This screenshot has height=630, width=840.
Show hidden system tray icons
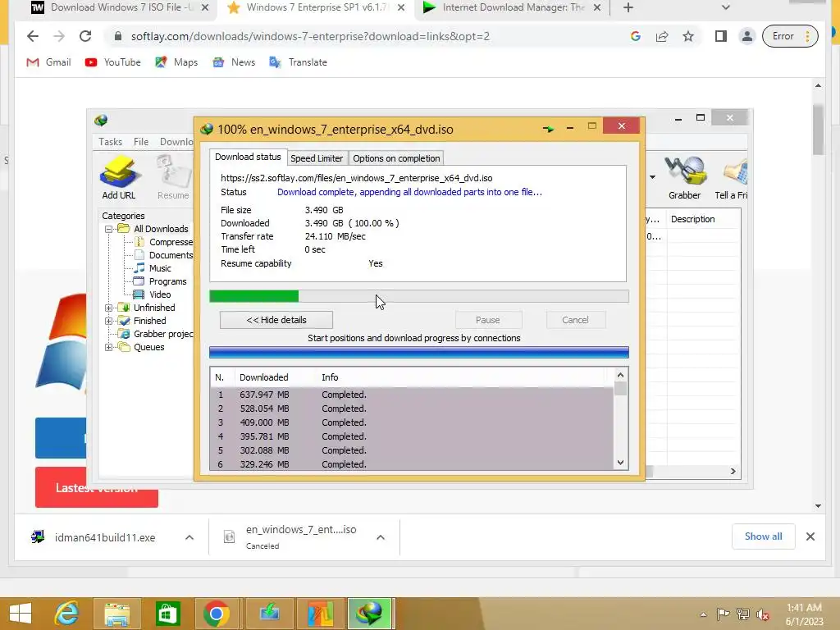click(x=703, y=614)
